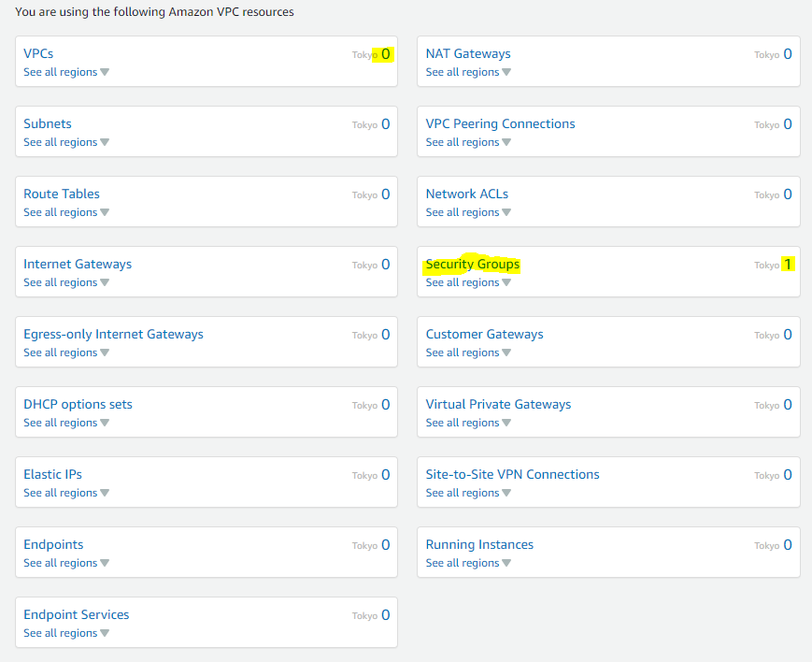Expand See all regions under Site-to-Site VPN Connections
Image resolution: width=812 pixels, height=662 pixels.
pos(468,493)
